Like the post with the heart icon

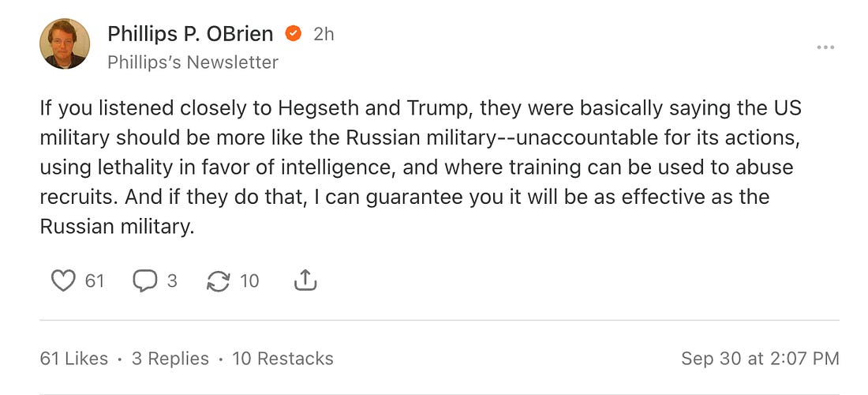63,280
